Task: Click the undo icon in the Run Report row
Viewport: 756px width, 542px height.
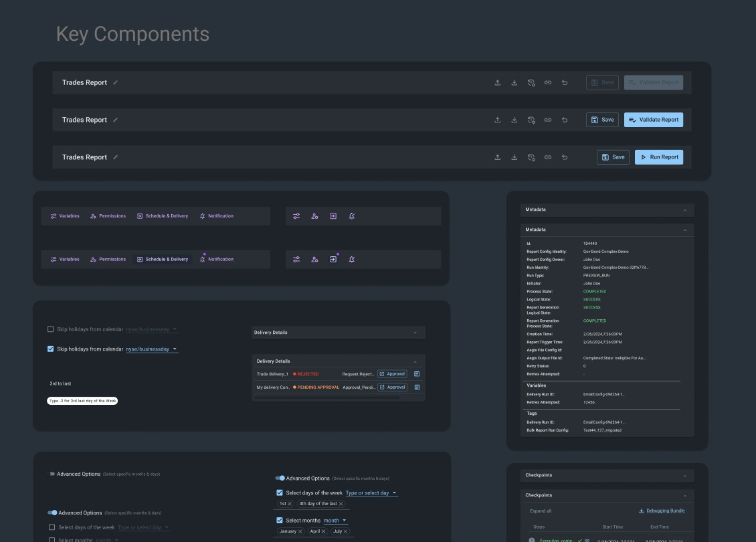Action: point(565,157)
